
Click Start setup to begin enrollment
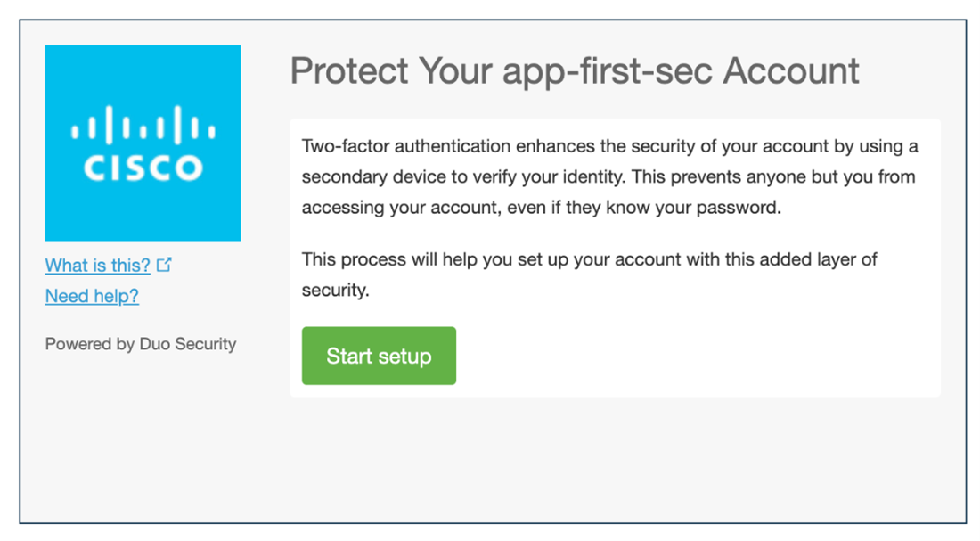click(x=378, y=356)
